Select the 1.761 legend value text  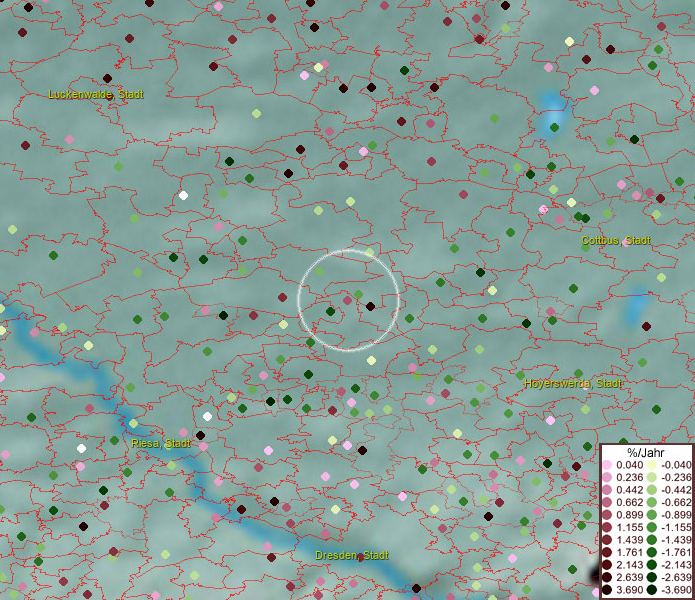[x=629, y=553]
